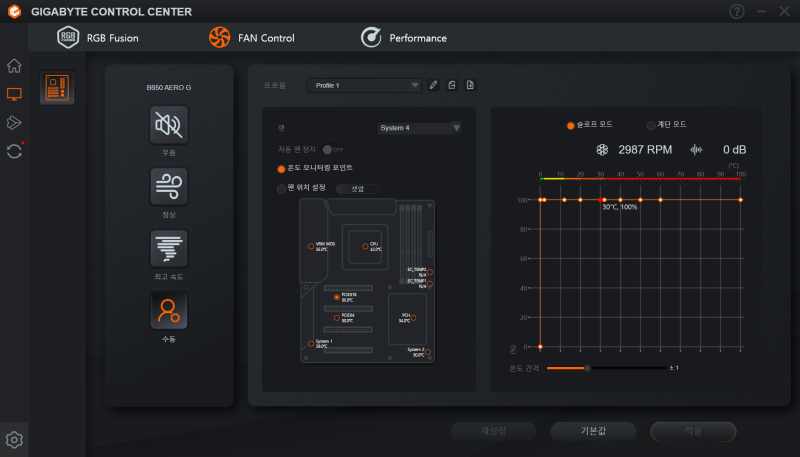800x457 pixels.
Task: Select the monitor icon in the left sidebar
Action: 14,94
